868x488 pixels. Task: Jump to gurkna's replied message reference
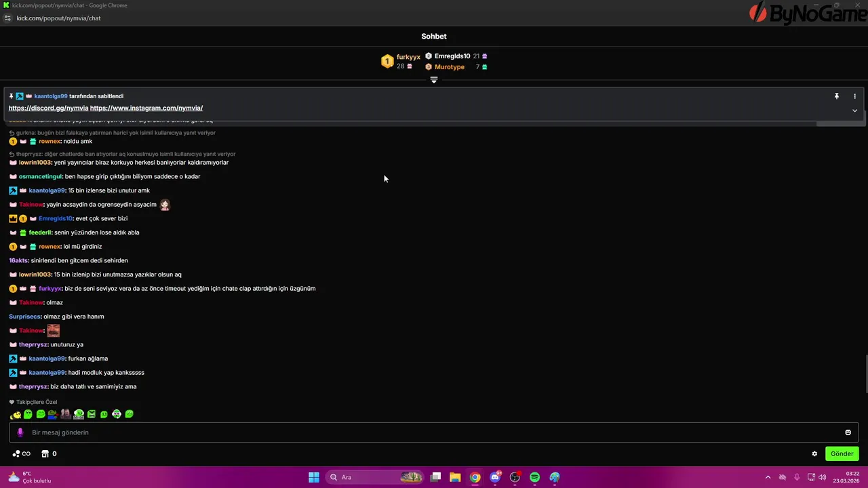(x=112, y=133)
